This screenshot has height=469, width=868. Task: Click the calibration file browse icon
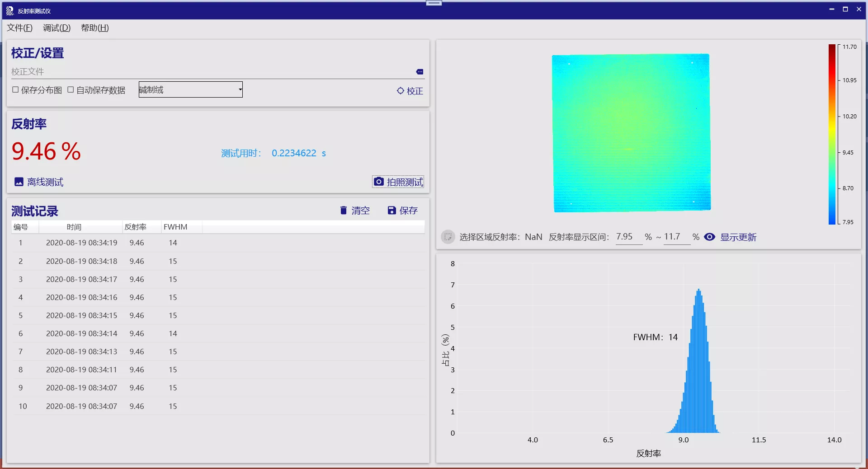coord(420,72)
